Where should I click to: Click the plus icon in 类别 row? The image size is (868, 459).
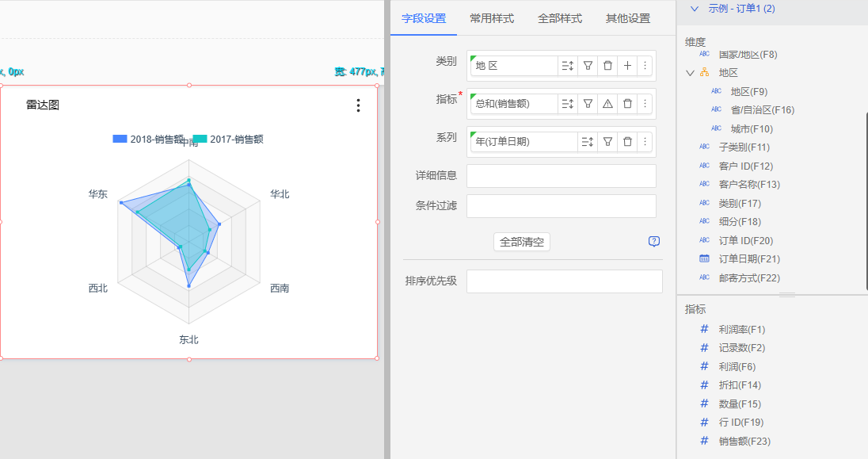pos(627,66)
